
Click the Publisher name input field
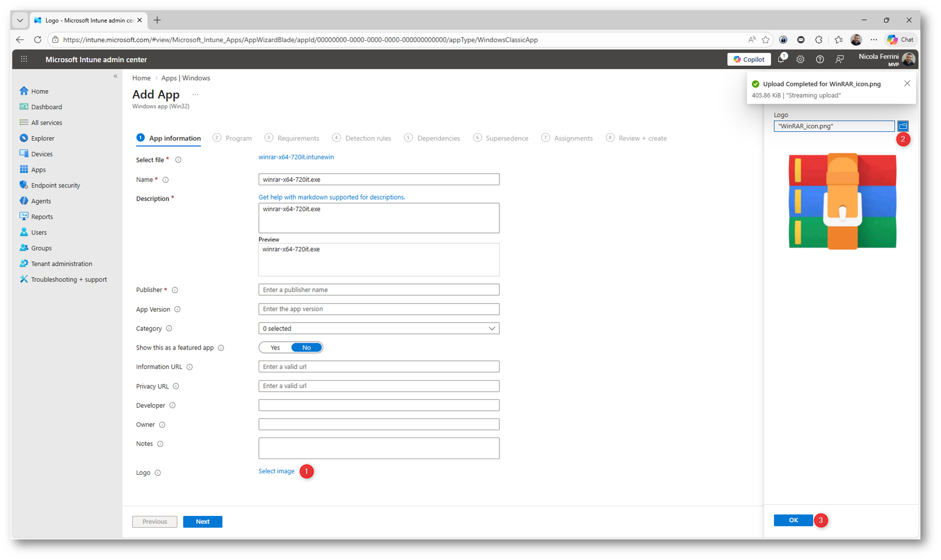coord(378,290)
